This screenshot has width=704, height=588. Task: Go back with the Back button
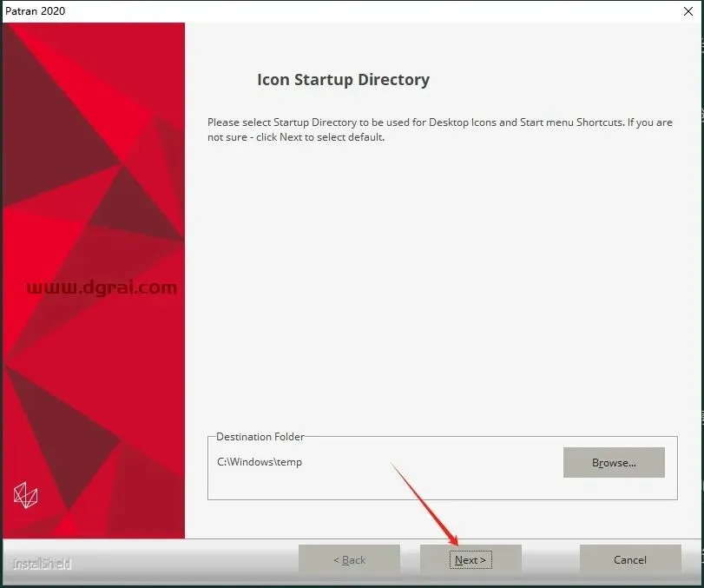coord(349,559)
